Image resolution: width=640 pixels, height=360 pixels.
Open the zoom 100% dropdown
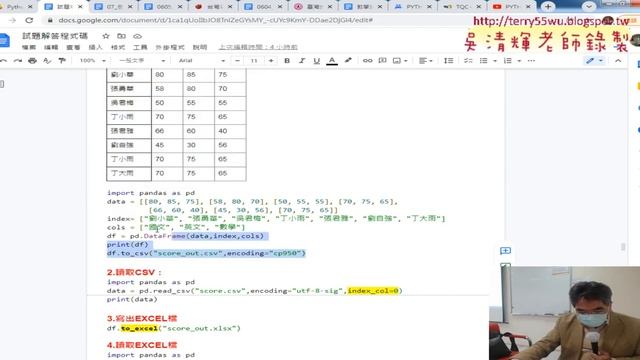pos(92,61)
